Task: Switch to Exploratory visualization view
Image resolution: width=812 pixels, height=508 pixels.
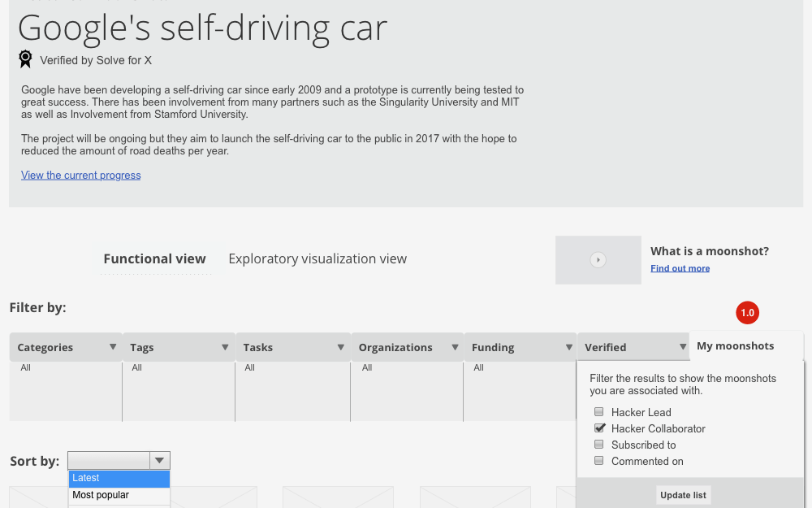Action: [317, 259]
